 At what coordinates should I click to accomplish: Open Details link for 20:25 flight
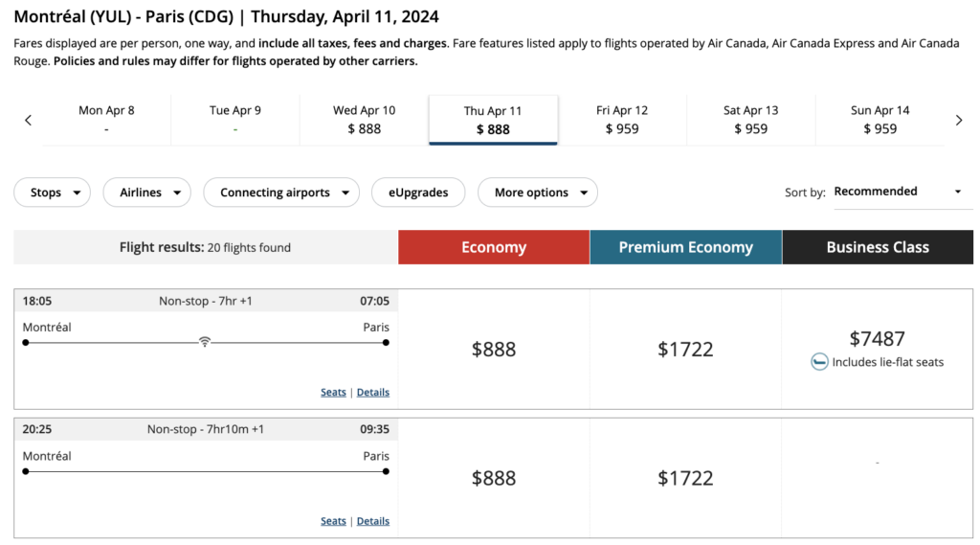(373, 521)
